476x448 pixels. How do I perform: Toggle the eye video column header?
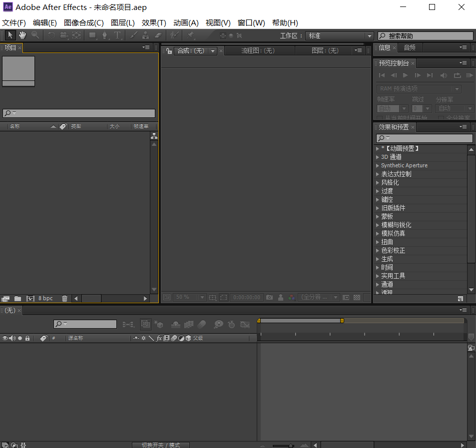click(x=5, y=338)
